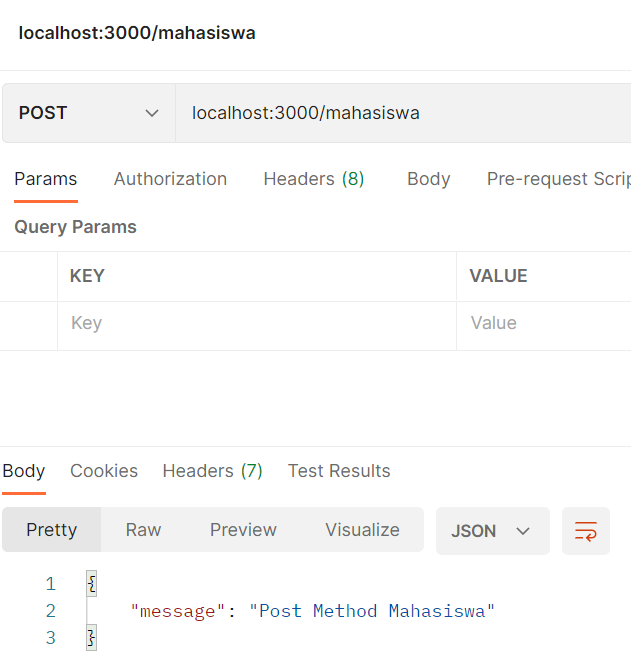631x663 pixels.
Task: Select the Preview view button
Action: (x=243, y=530)
